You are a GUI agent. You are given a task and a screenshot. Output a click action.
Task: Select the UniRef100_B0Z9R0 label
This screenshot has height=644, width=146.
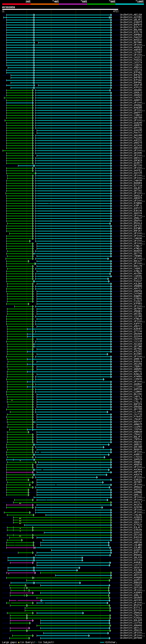131,354
